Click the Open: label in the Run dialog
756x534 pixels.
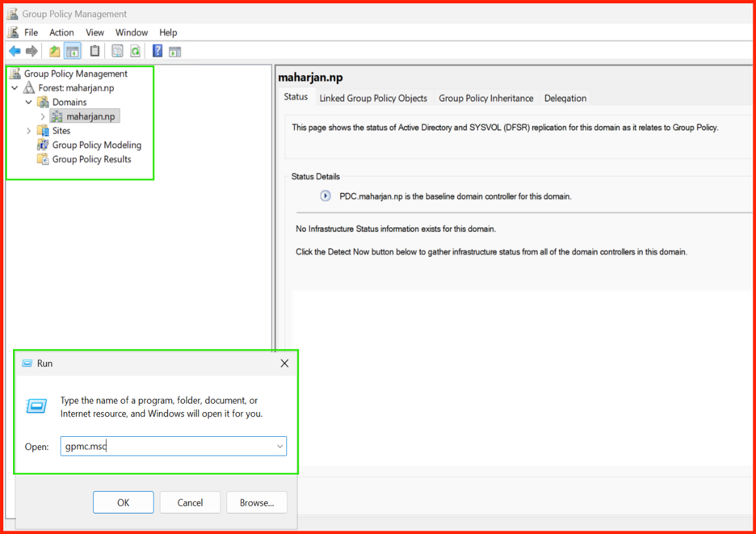[36, 447]
